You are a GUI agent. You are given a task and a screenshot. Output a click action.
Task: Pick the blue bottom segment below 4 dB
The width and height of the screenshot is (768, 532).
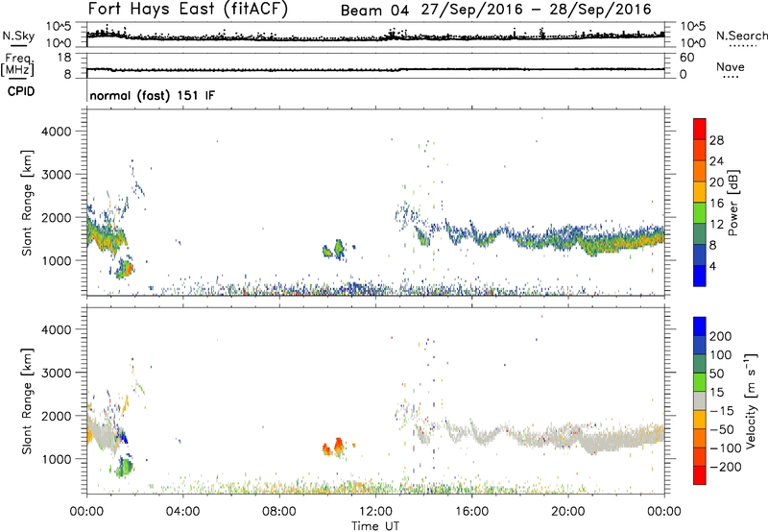700,276
